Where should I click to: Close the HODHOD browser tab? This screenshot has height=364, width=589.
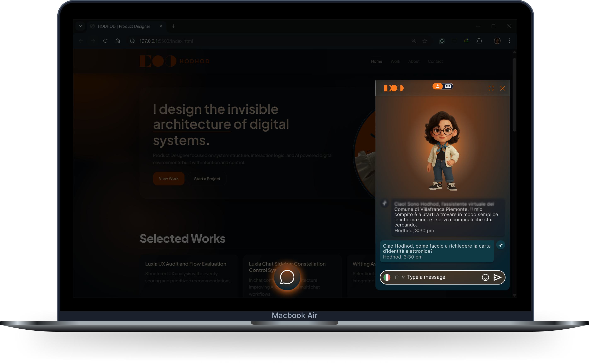click(161, 26)
